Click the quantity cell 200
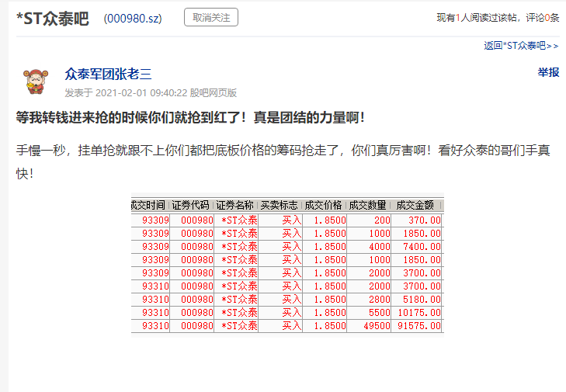 coord(369,220)
